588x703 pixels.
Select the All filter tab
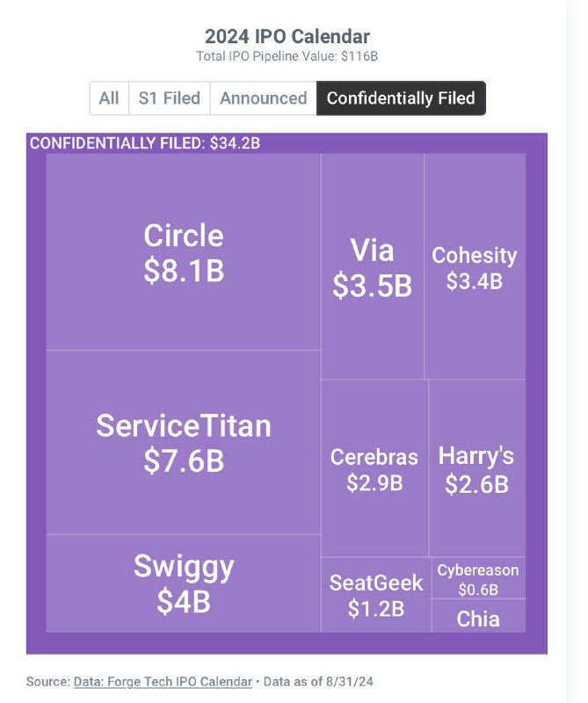109,98
